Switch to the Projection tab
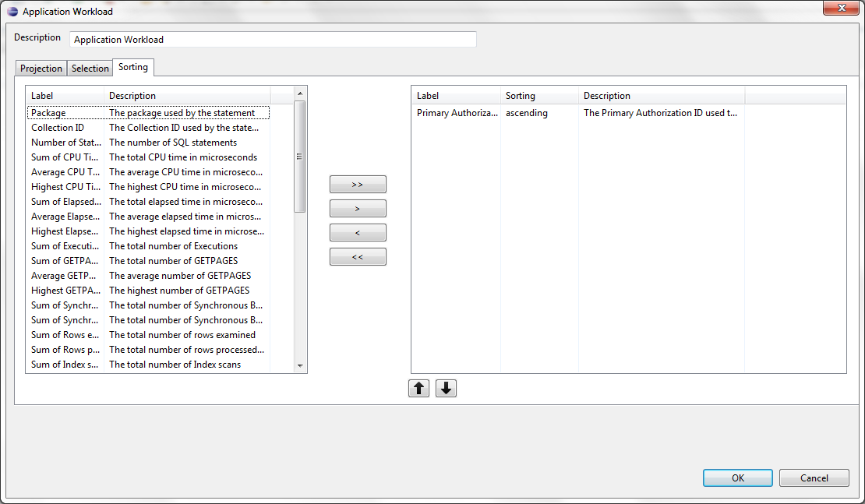Image resolution: width=865 pixels, height=504 pixels. coord(41,69)
